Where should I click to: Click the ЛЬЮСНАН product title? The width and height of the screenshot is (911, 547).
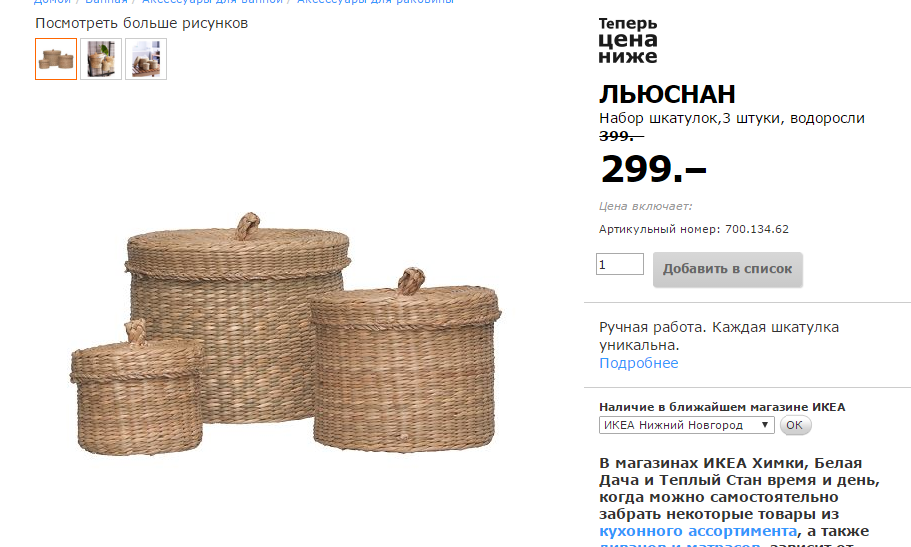667,94
